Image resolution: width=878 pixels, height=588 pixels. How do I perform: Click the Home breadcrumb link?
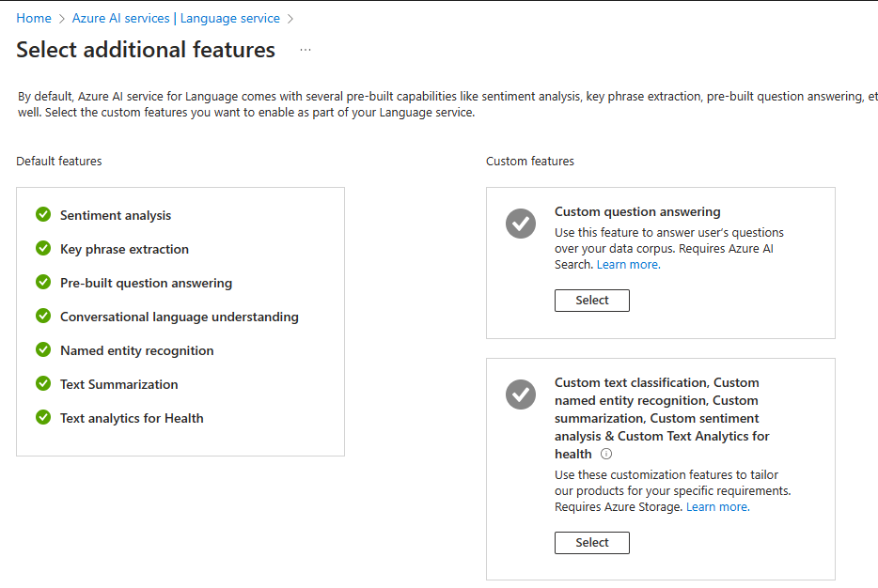[x=34, y=19]
